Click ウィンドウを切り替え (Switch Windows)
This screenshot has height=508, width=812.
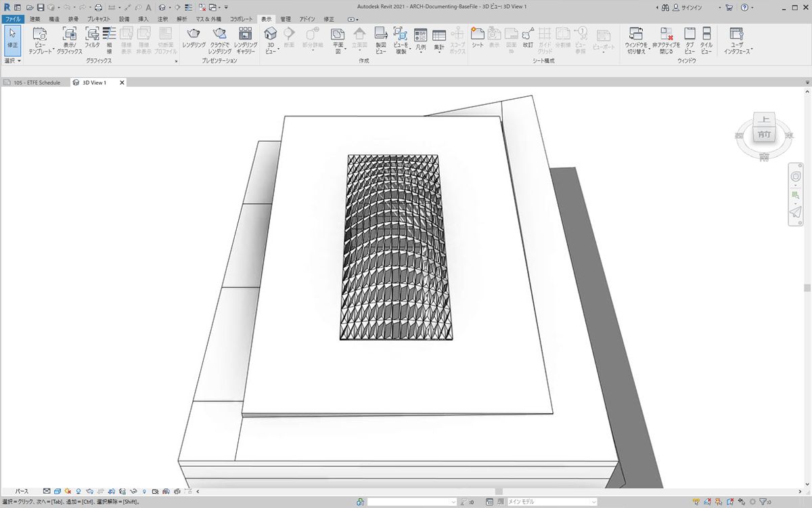click(636, 41)
